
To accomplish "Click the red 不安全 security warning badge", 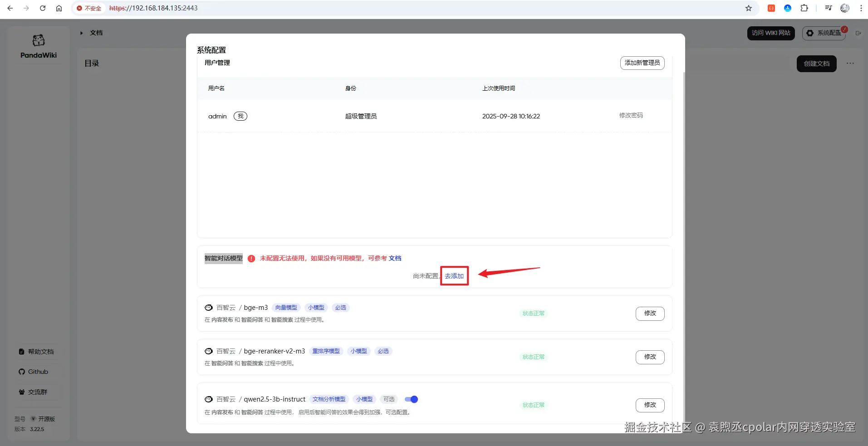I will pos(89,8).
